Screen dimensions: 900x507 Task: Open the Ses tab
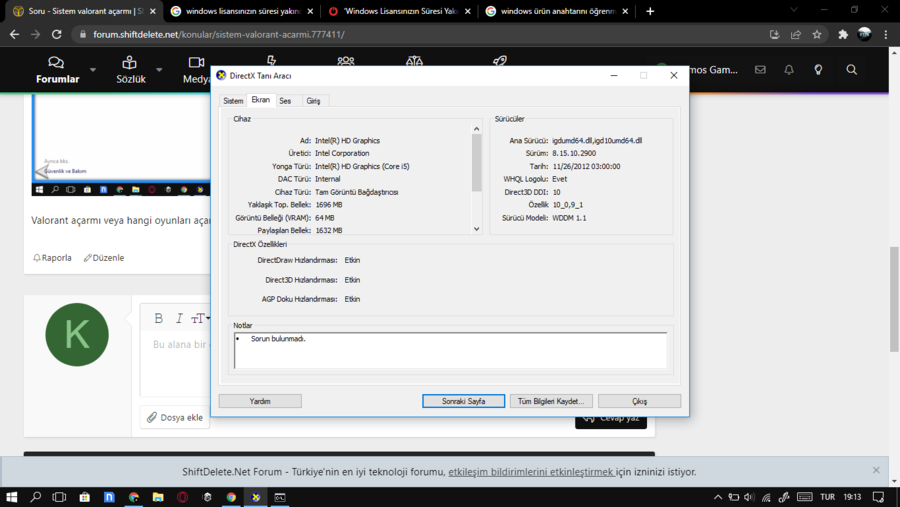[285, 100]
